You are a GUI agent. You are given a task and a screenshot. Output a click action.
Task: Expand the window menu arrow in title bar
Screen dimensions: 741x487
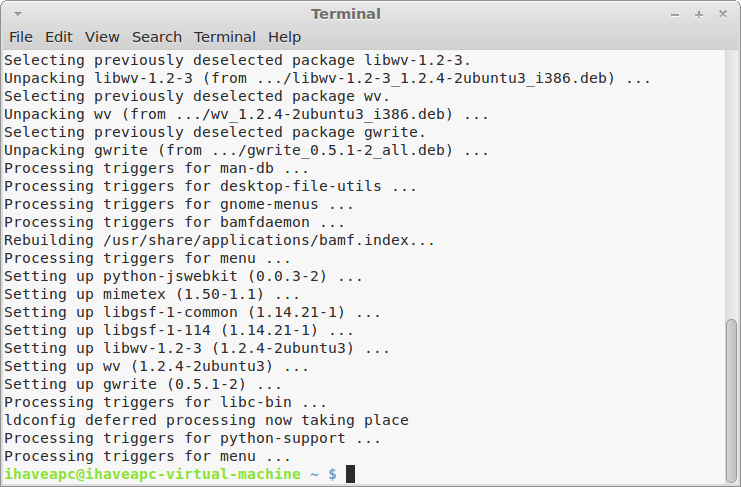click(18, 14)
